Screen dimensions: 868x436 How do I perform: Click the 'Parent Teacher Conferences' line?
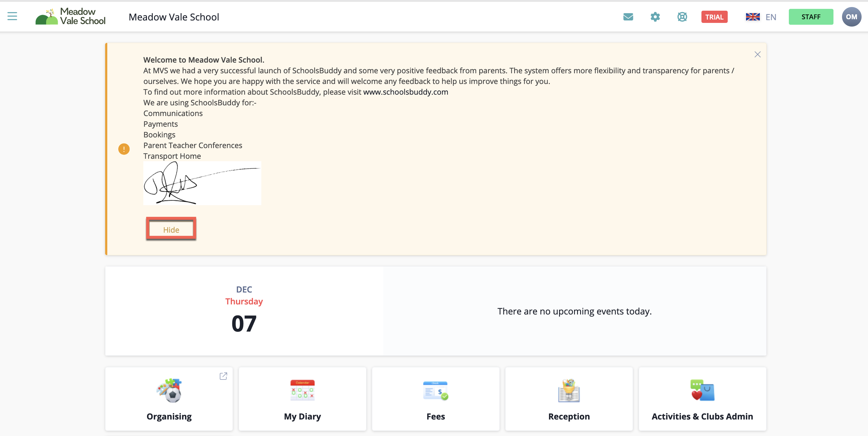[193, 145]
